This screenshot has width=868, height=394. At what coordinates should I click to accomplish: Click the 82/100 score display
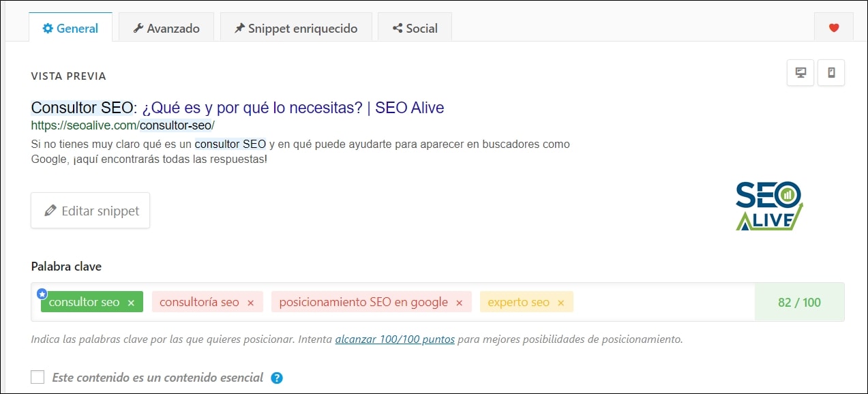pyautogui.click(x=798, y=301)
